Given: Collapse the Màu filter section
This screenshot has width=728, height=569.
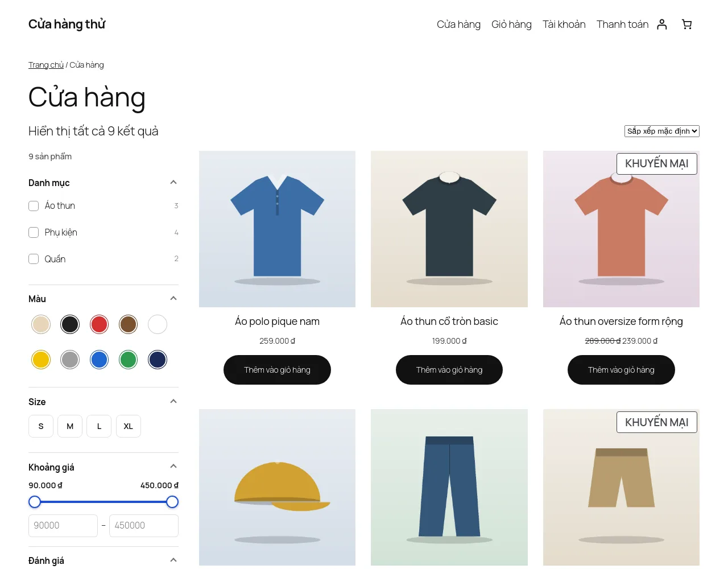Looking at the screenshot, I should [173, 298].
